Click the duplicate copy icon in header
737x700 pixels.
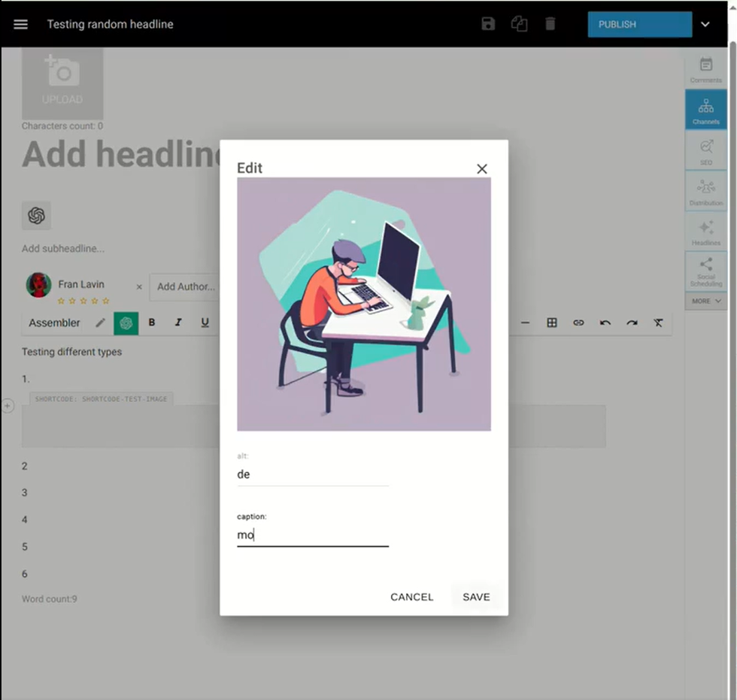[x=519, y=24]
